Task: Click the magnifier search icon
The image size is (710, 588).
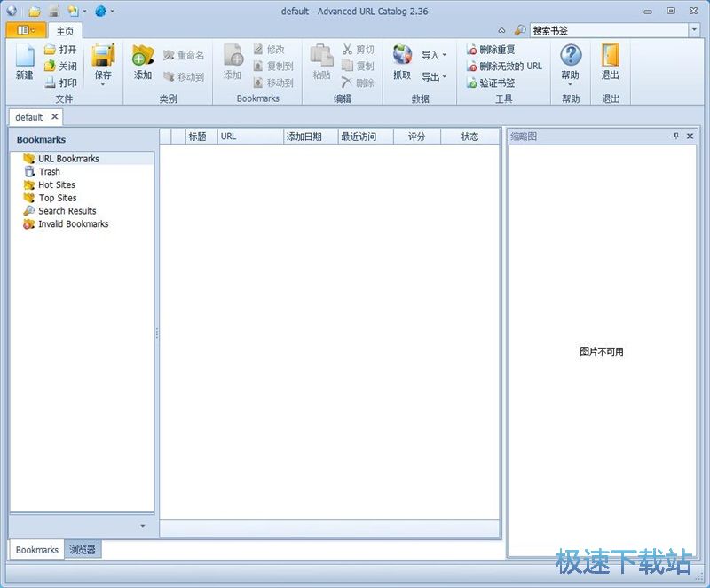Action: [x=520, y=30]
